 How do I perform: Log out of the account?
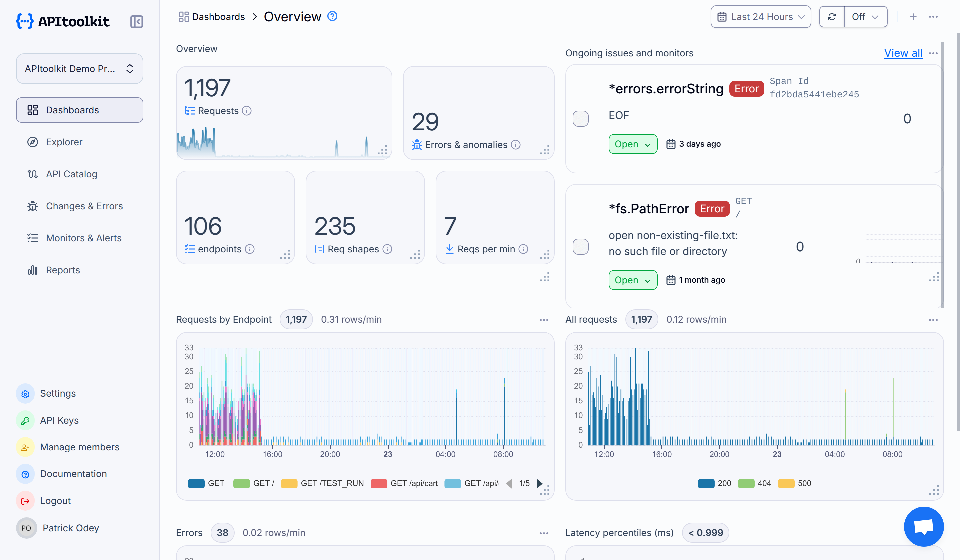point(55,501)
